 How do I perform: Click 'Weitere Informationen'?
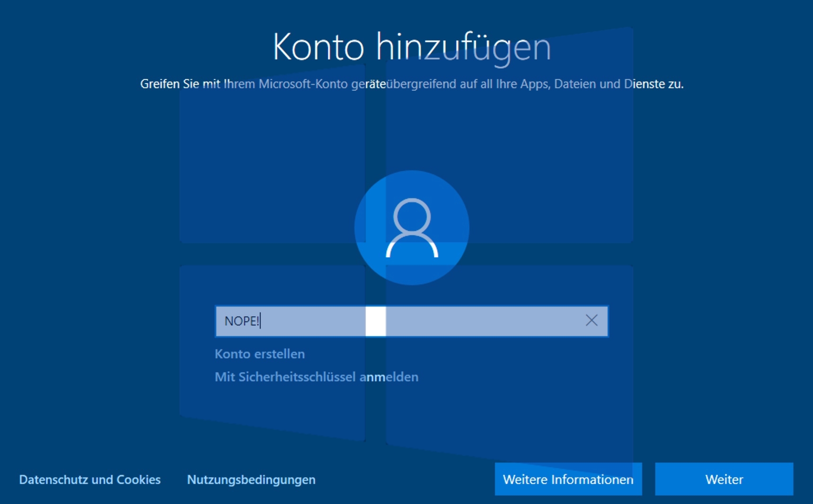tap(568, 479)
